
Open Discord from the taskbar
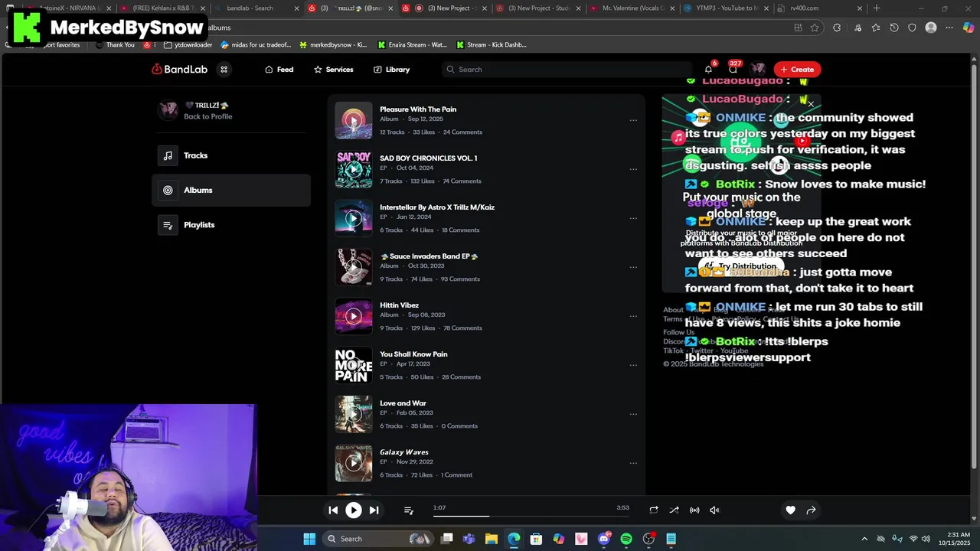(x=604, y=539)
